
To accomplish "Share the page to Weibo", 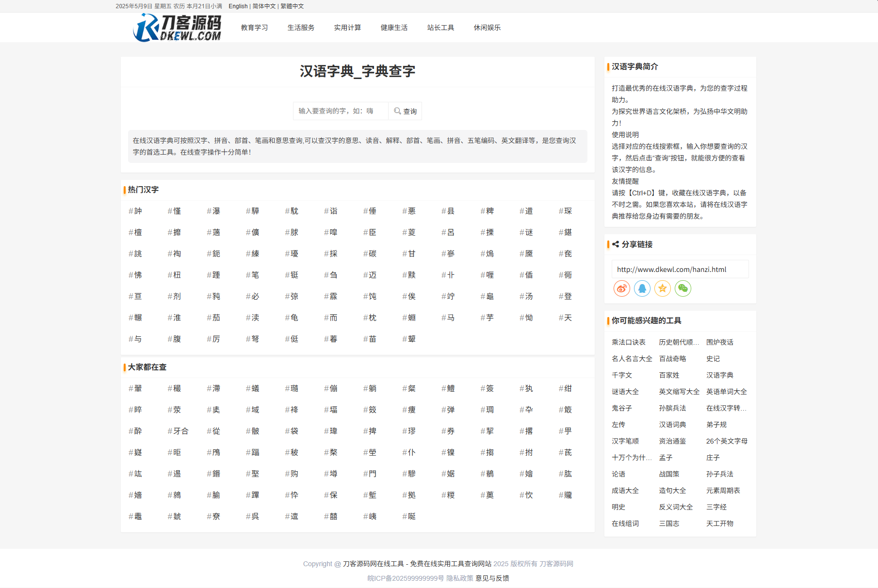I will point(621,288).
